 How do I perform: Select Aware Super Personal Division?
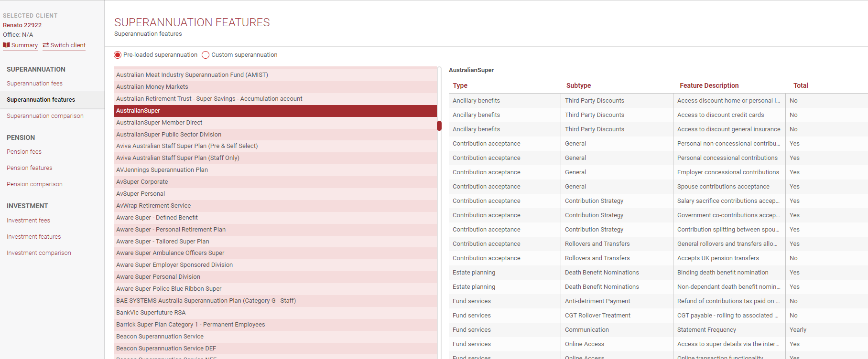pos(275,277)
